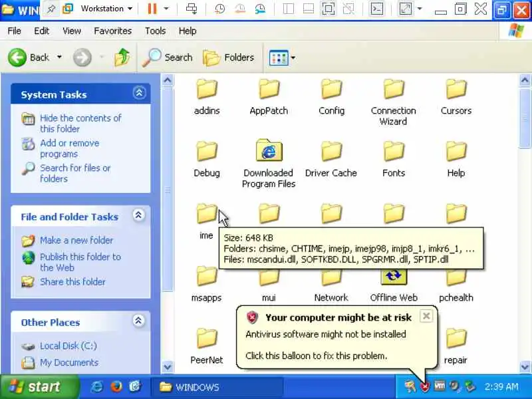Launch Internet Explorer from quick launch

point(97,386)
